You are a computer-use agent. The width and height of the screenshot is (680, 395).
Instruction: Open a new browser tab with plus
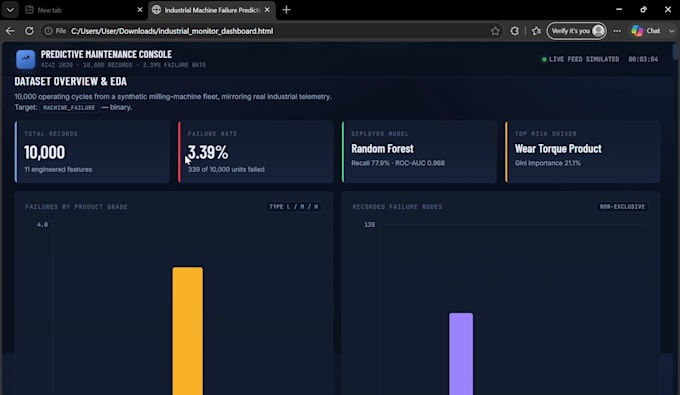click(286, 10)
